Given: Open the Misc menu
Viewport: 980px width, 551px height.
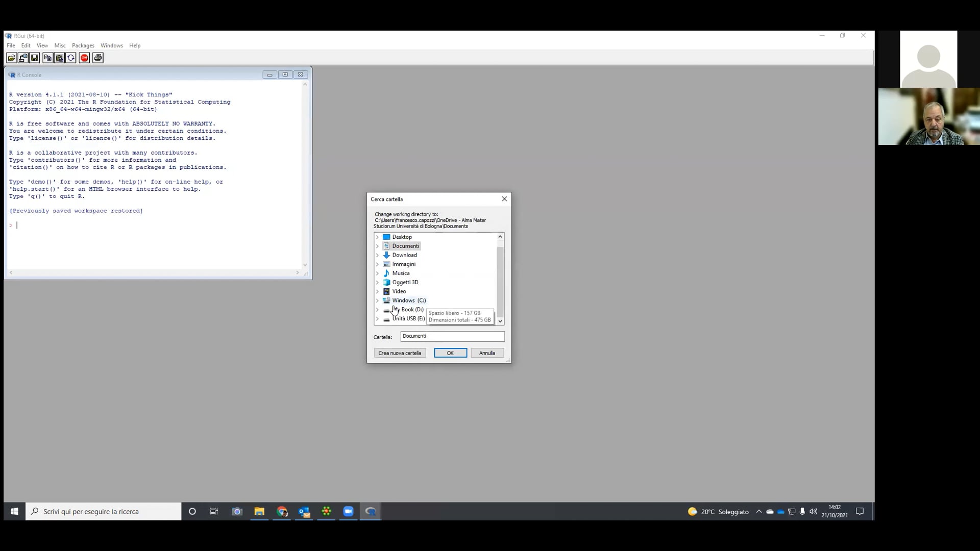Looking at the screenshot, I should 60,45.
